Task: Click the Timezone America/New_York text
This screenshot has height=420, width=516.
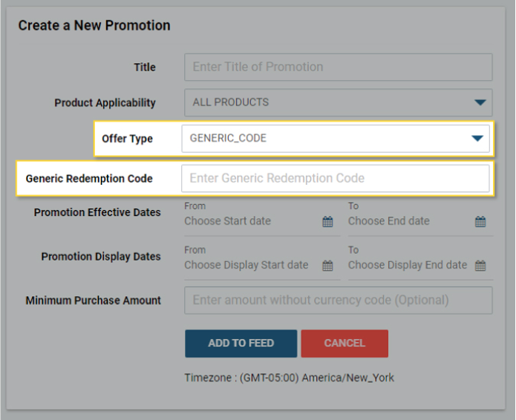Action: click(x=289, y=378)
